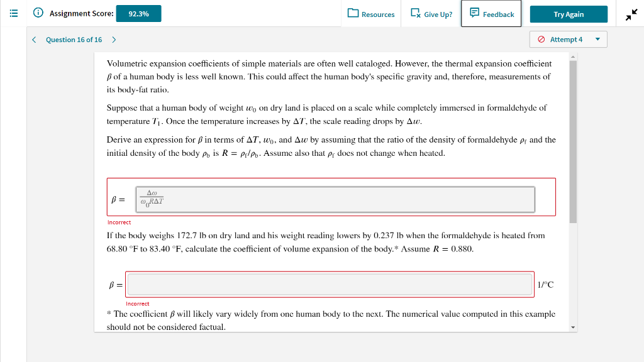Click the info icon beside Assignment Score
Image resolution: width=644 pixels, height=362 pixels.
(38, 13)
